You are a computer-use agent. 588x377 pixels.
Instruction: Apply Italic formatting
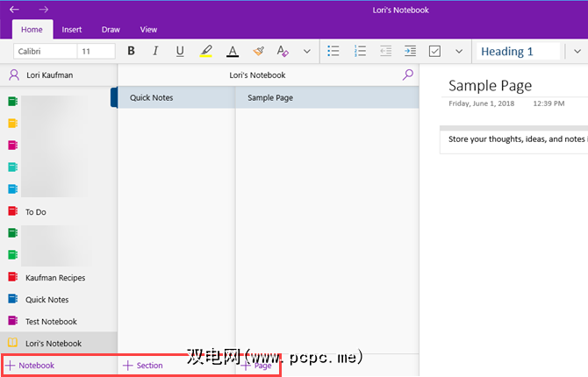[155, 51]
